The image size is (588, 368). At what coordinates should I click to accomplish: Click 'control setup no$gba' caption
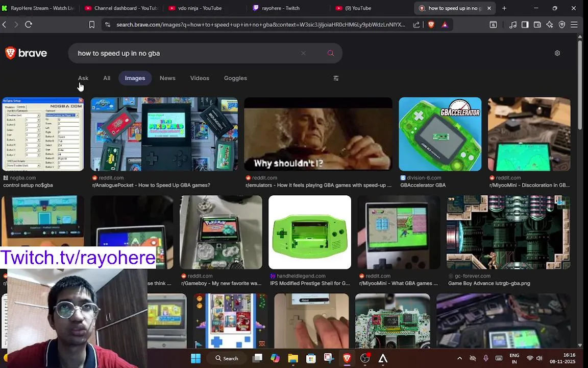point(28,185)
